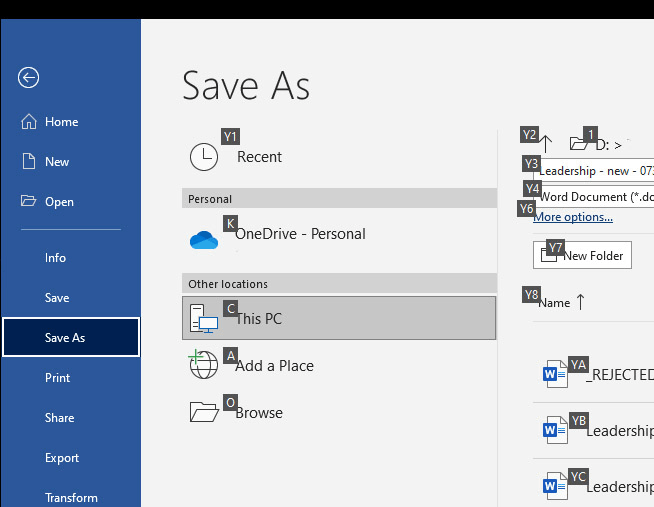Click the back arrow circle icon

(x=28, y=78)
